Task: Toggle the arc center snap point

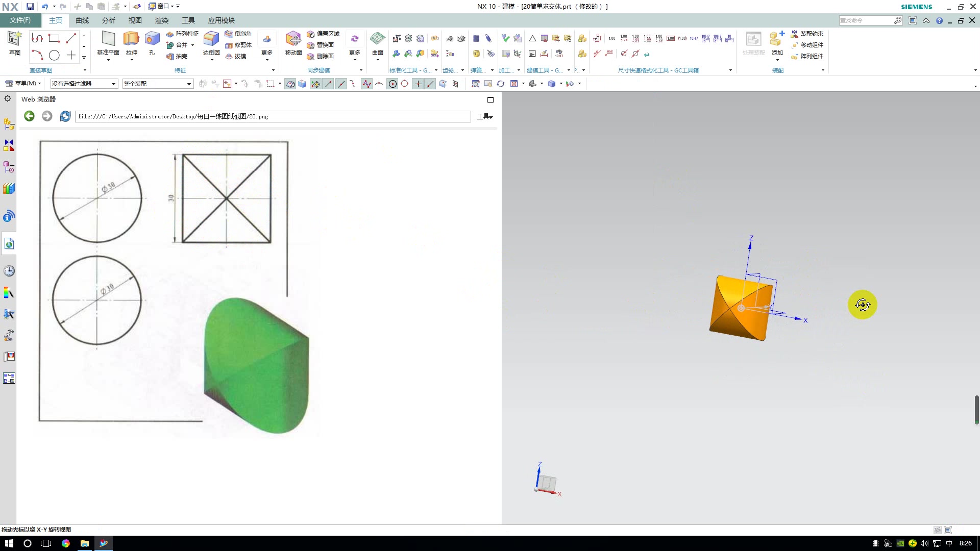Action: [x=393, y=84]
